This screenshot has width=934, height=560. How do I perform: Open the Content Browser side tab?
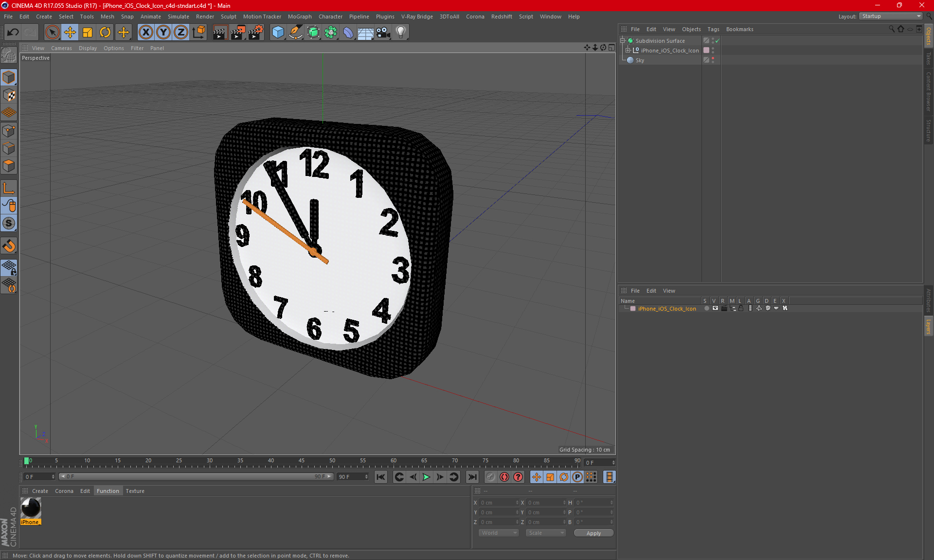(928, 91)
